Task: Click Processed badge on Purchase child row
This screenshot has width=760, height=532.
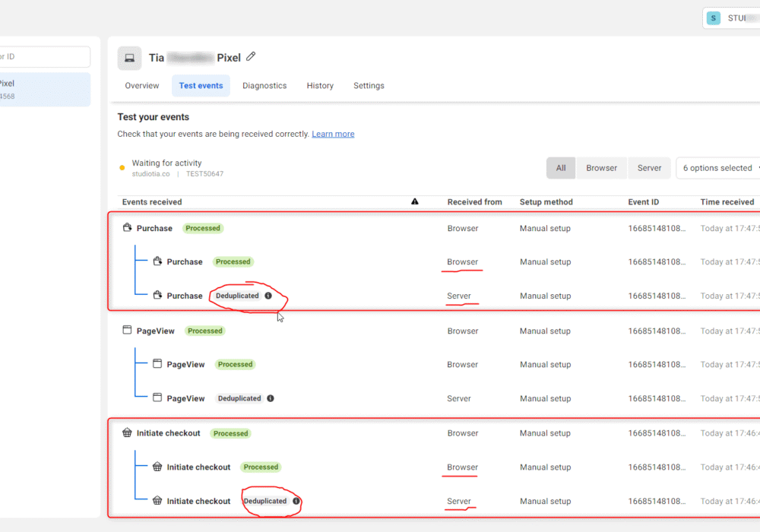Action: 233,261
